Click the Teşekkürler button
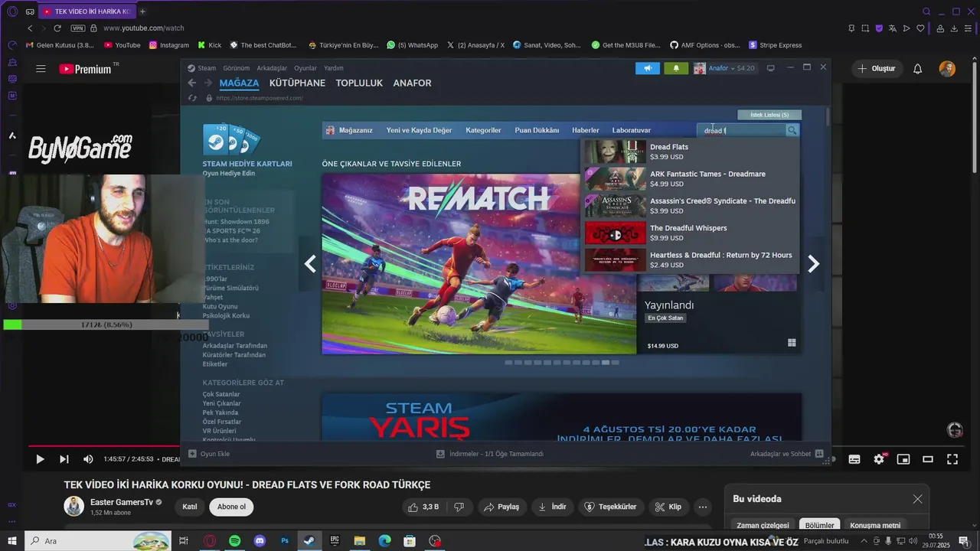The width and height of the screenshot is (980, 551). [x=611, y=507]
